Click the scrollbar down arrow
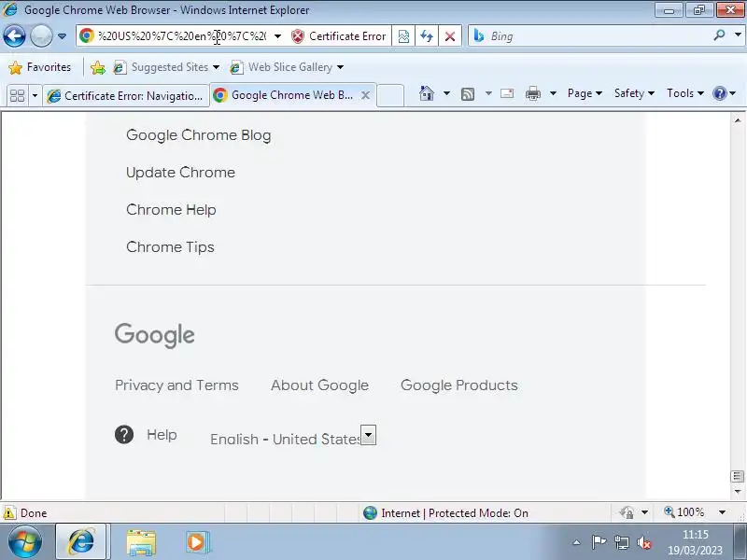747x560 pixels. (x=738, y=492)
